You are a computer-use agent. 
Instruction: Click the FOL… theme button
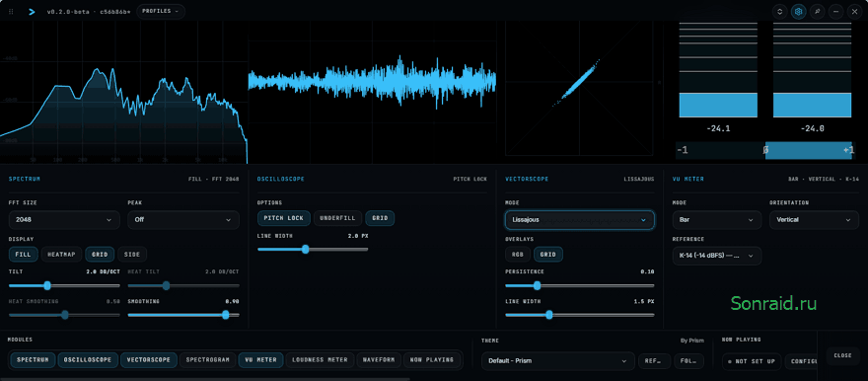click(x=688, y=361)
